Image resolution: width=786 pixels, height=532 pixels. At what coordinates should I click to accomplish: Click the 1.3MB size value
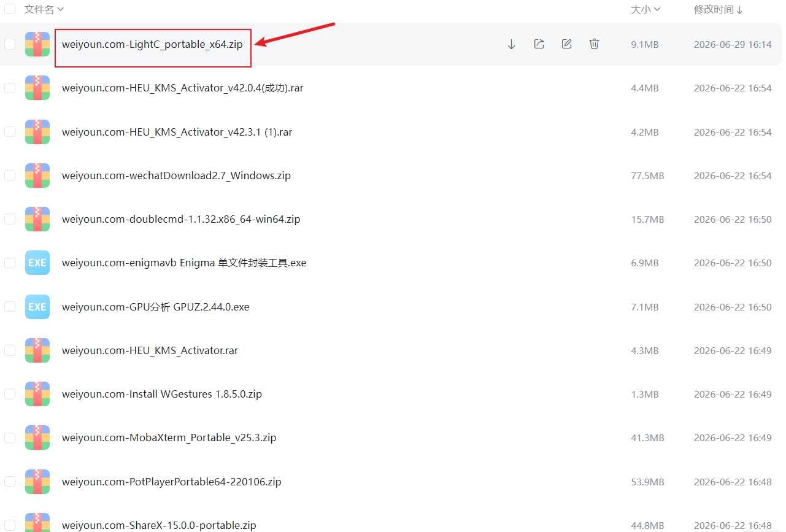[645, 394]
